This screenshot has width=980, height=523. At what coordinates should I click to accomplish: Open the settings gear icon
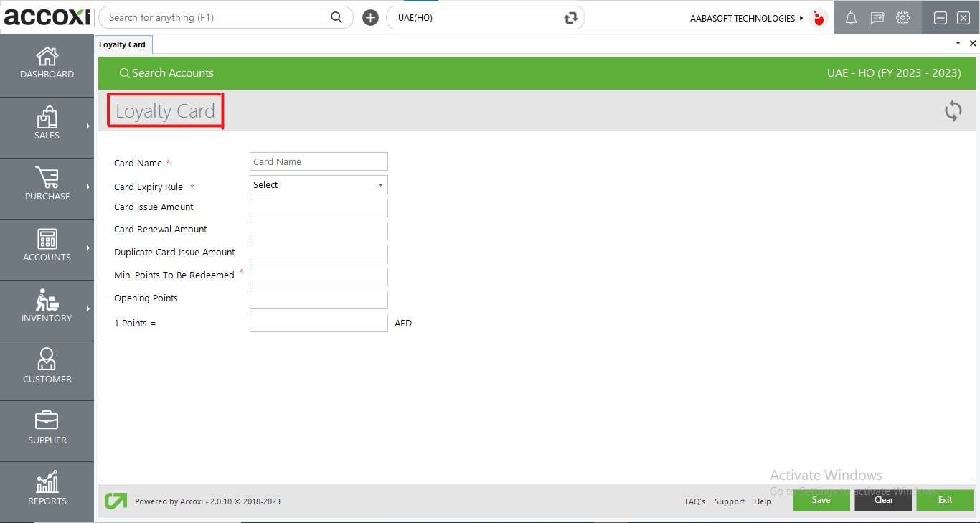[903, 18]
